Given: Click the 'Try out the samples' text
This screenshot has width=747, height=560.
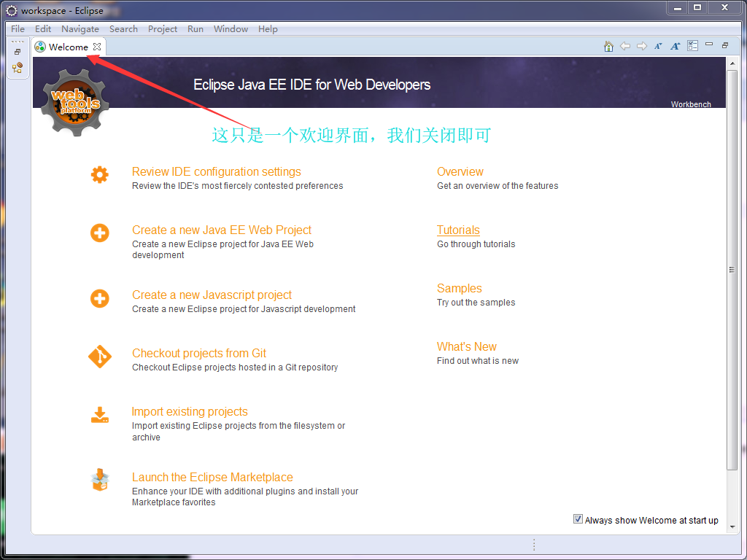Looking at the screenshot, I should tap(476, 303).
